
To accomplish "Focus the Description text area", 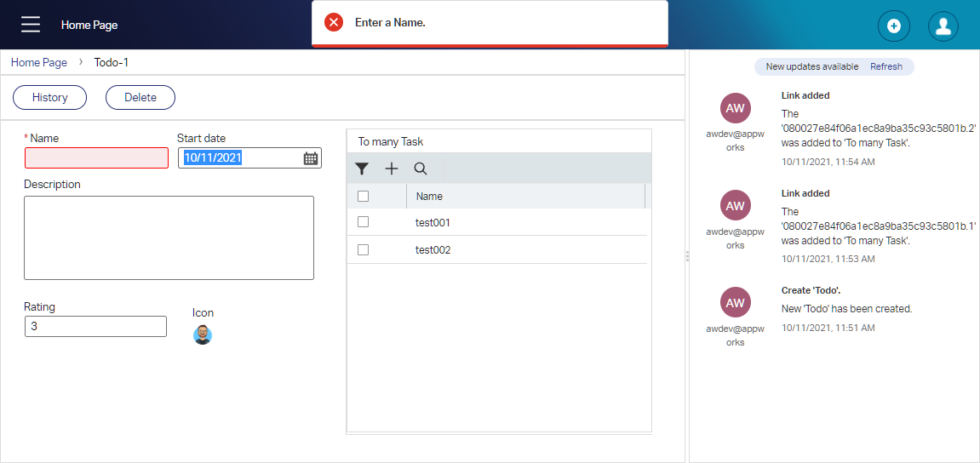I will tap(169, 237).
